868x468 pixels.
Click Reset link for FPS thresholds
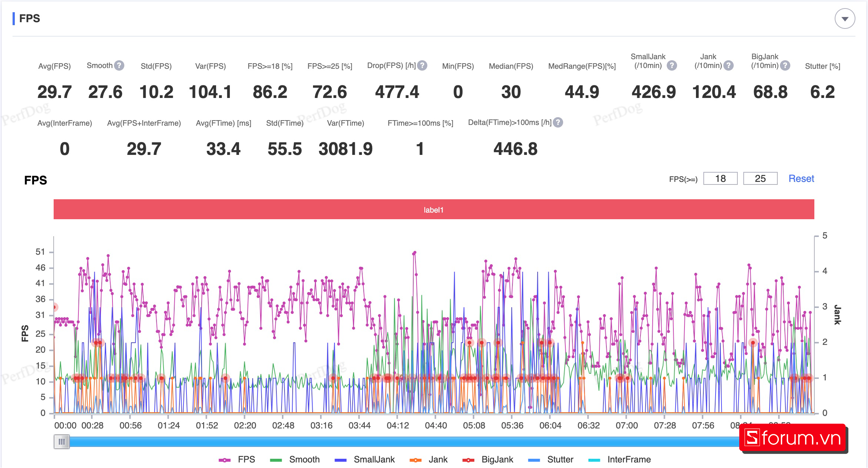coord(801,179)
